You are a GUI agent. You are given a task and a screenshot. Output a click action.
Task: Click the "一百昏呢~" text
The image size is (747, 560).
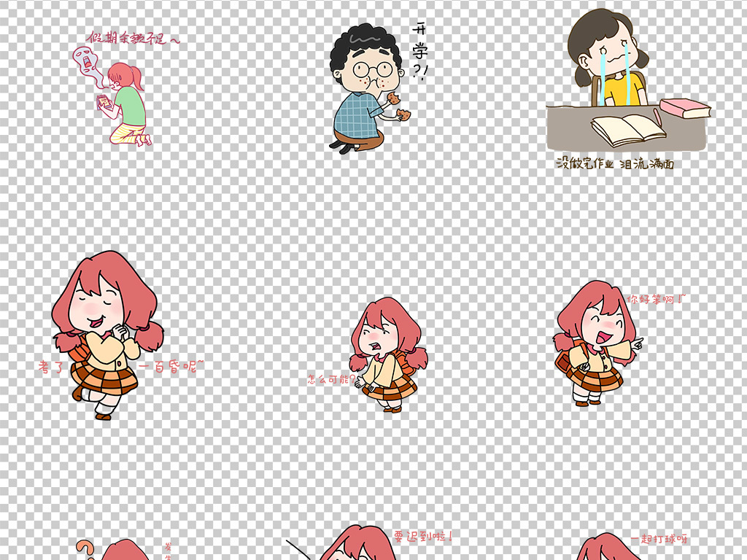(170, 367)
